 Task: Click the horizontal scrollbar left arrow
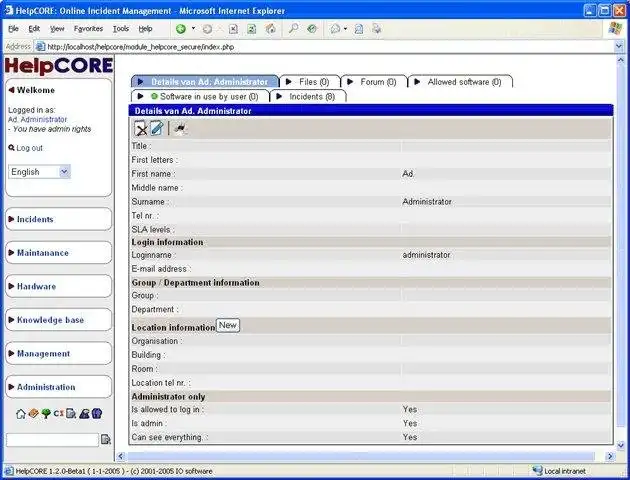(x=121, y=456)
